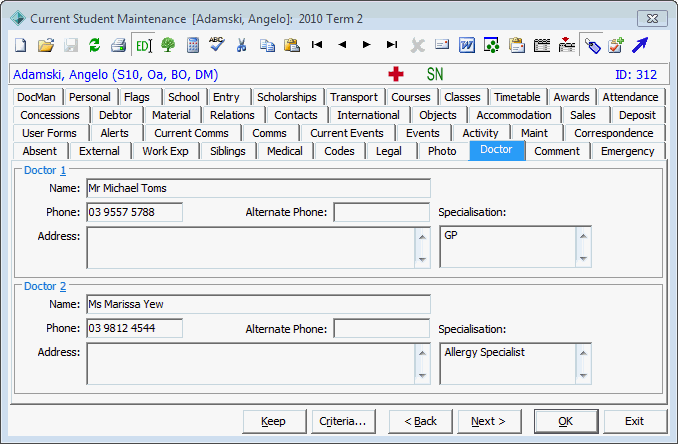The height and width of the screenshot is (444, 678).
Task: Click the Copy pages icon
Action: pos(267,45)
